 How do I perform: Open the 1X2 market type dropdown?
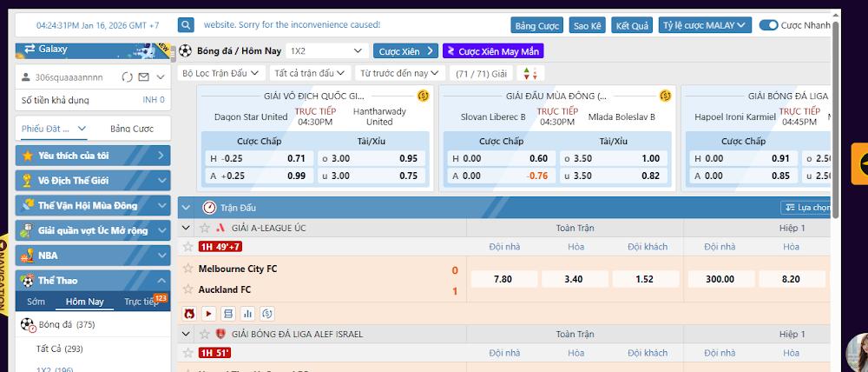point(327,51)
